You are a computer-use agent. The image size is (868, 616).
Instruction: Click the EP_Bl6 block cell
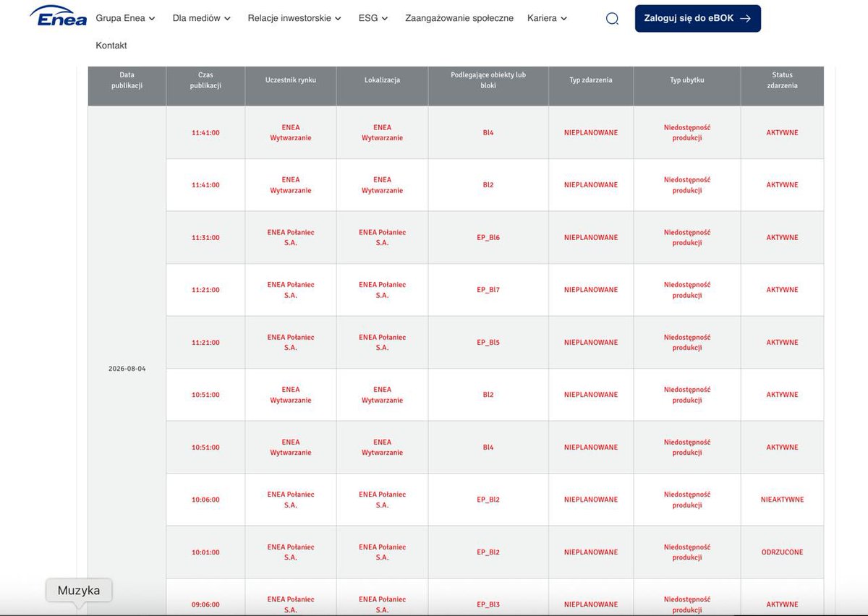[x=488, y=238]
